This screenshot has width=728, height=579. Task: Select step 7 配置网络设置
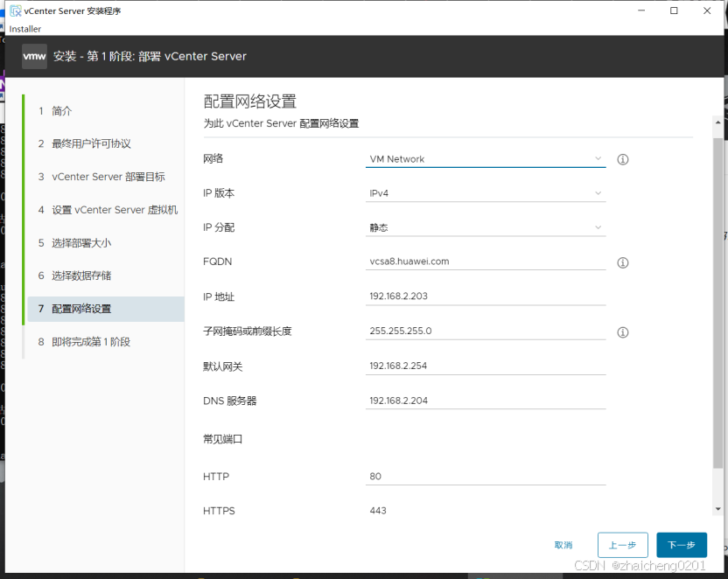click(x=105, y=309)
